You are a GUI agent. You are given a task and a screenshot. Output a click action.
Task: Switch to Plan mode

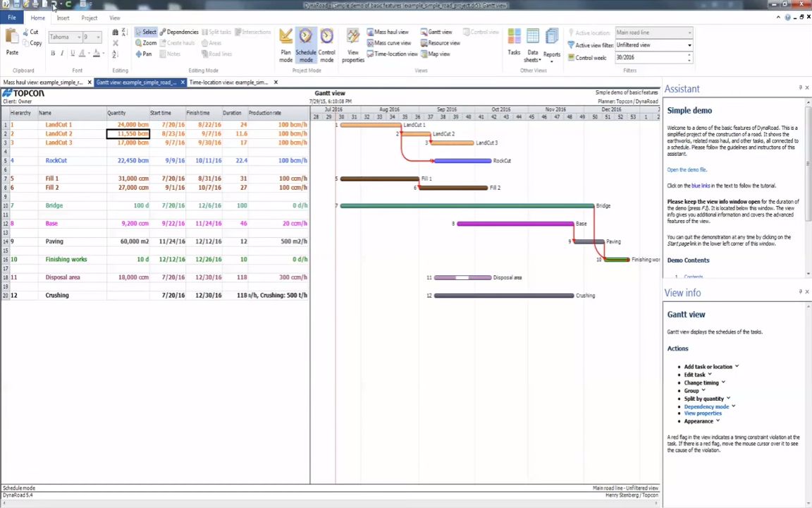tap(286, 46)
